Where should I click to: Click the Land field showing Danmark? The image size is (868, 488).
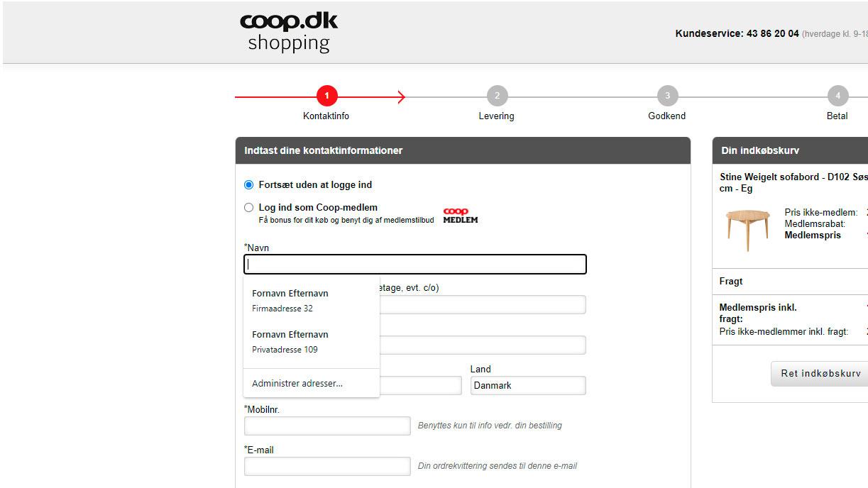point(528,385)
